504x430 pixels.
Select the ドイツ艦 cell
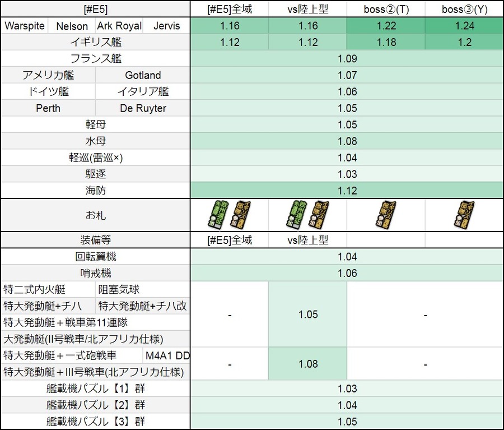48,92
